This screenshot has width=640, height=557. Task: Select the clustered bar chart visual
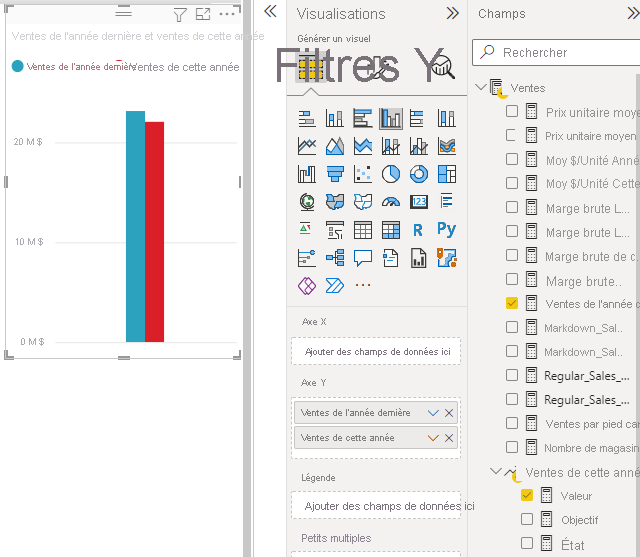[x=362, y=119]
